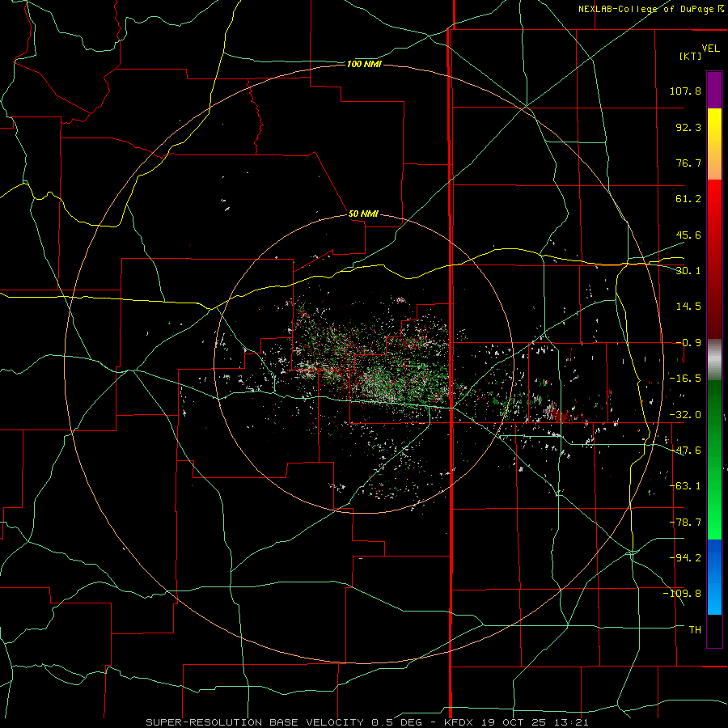
Task: Click the red segment of the color bar
Action: pos(714,259)
